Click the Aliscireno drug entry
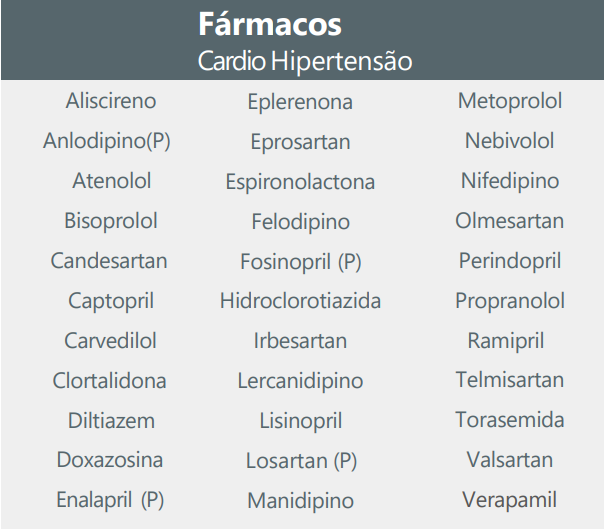 click(x=111, y=101)
